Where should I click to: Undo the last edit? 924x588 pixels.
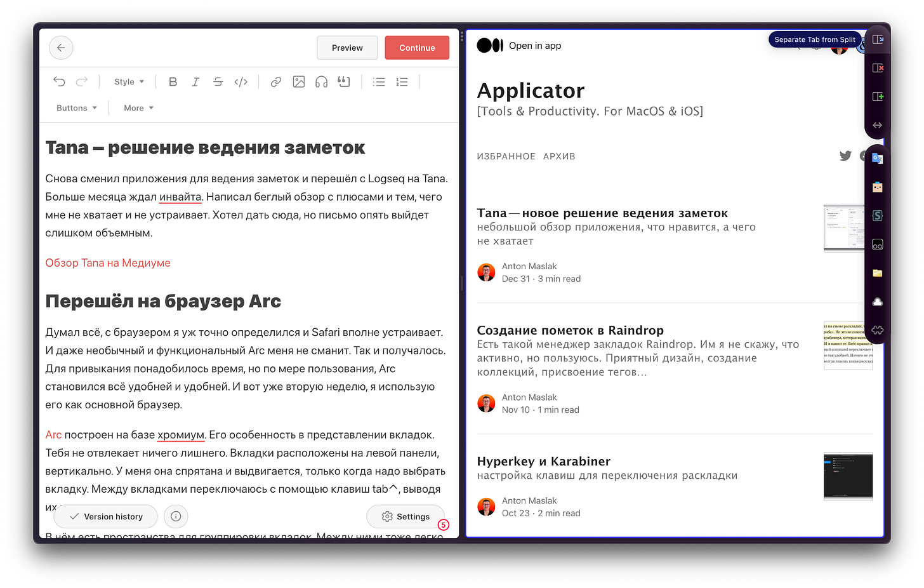point(59,81)
